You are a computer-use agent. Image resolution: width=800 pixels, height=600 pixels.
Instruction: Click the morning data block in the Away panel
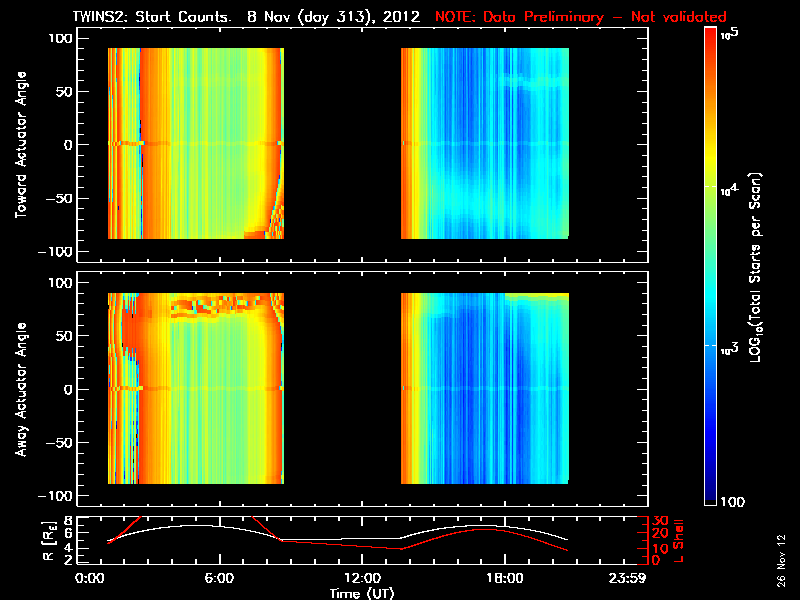point(196,388)
